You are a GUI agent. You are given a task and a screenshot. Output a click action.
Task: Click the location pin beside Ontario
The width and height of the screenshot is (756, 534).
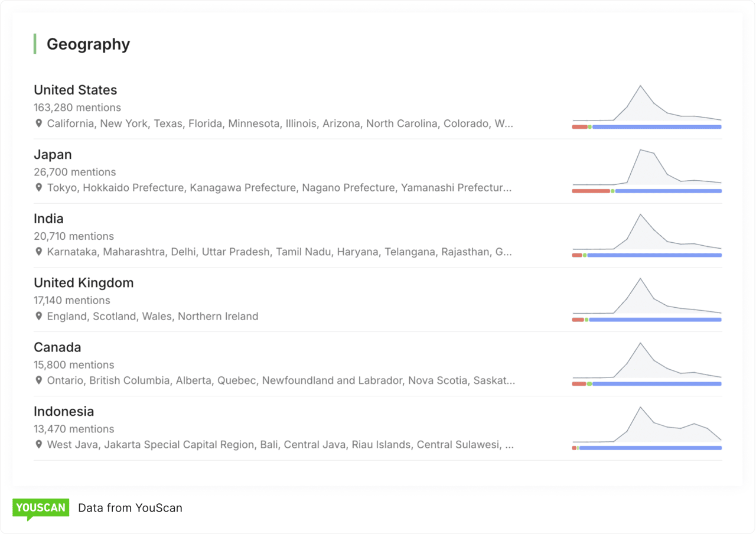tap(39, 380)
